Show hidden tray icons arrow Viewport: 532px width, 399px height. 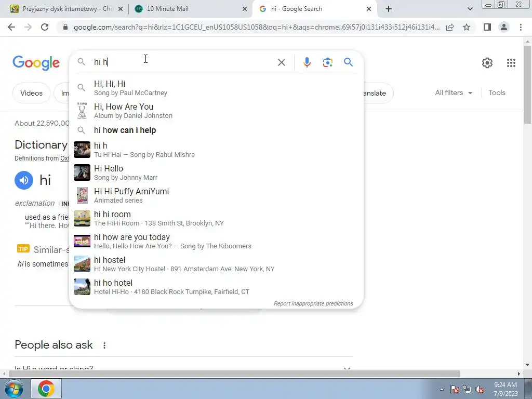pos(442,390)
